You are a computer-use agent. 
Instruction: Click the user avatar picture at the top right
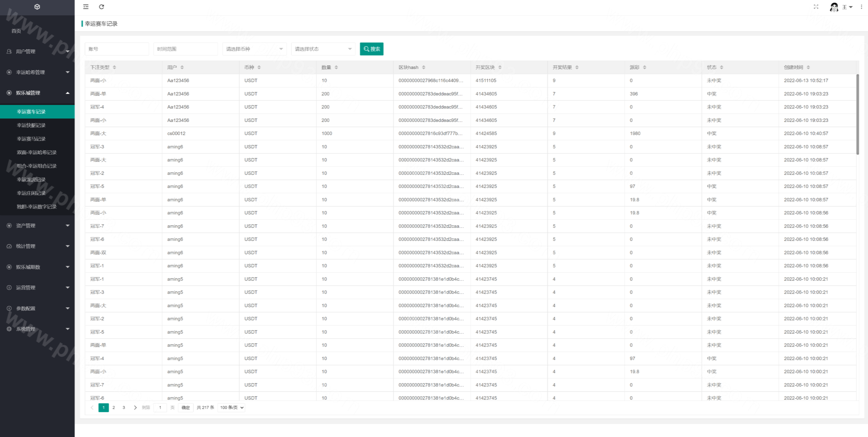coord(834,7)
